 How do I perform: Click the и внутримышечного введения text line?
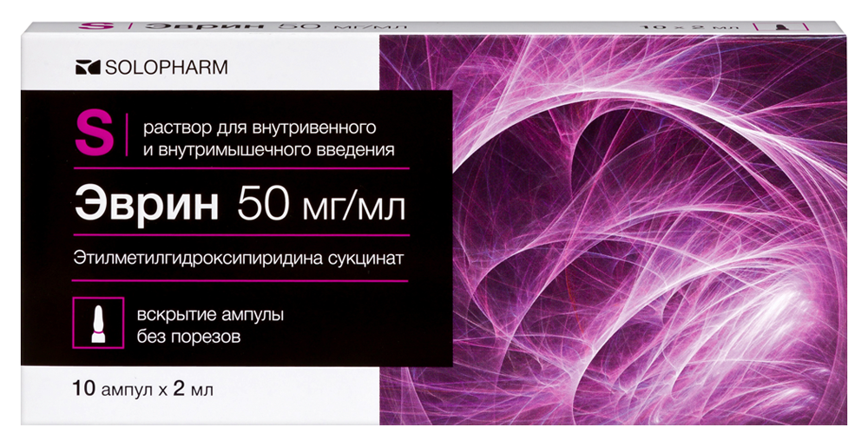261,149
